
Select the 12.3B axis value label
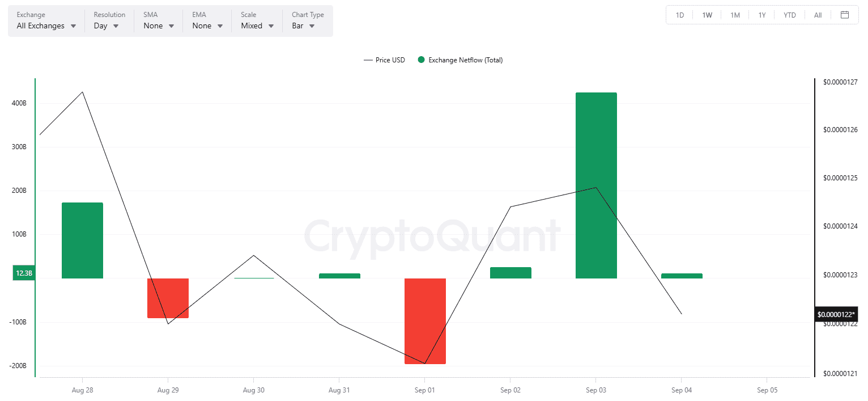(24, 273)
